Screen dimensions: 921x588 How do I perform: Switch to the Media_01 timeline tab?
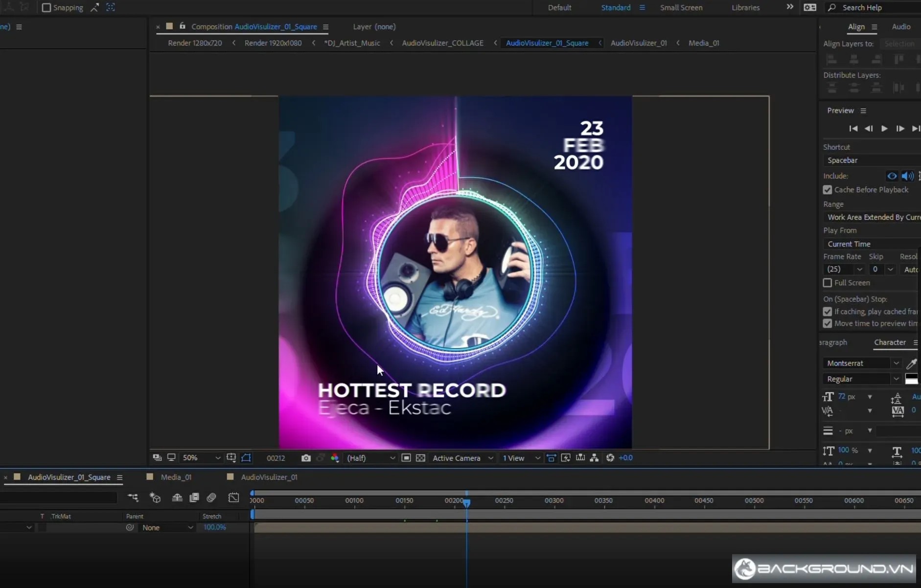coord(176,477)
